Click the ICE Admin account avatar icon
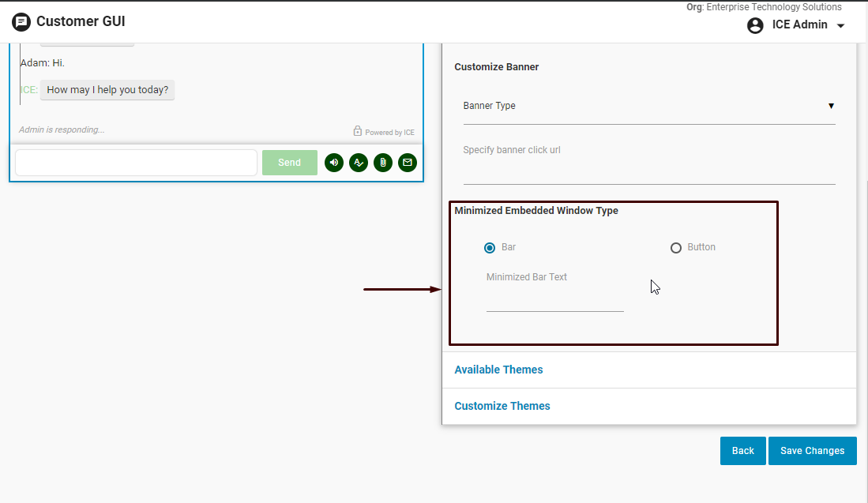 [755, 25]
